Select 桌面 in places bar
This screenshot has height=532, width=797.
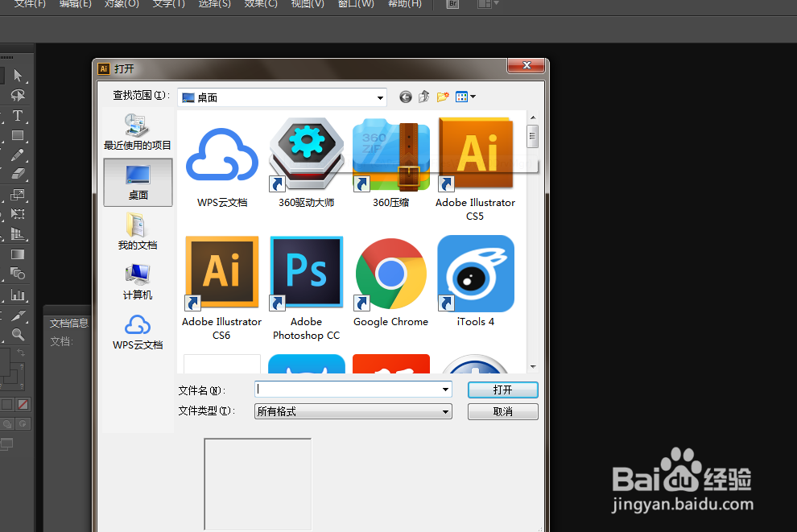click(138, 182)
